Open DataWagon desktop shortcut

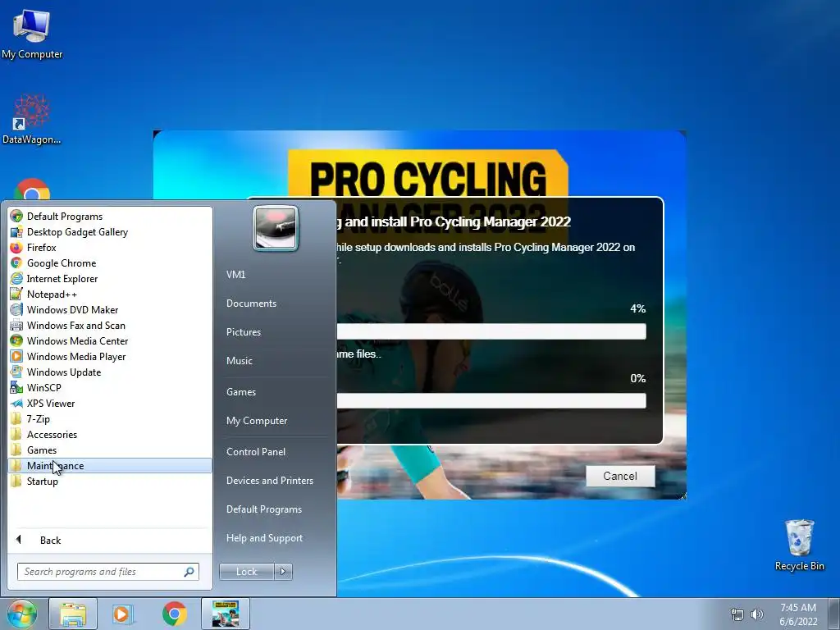pyautogui.click(x=32, y=119)
